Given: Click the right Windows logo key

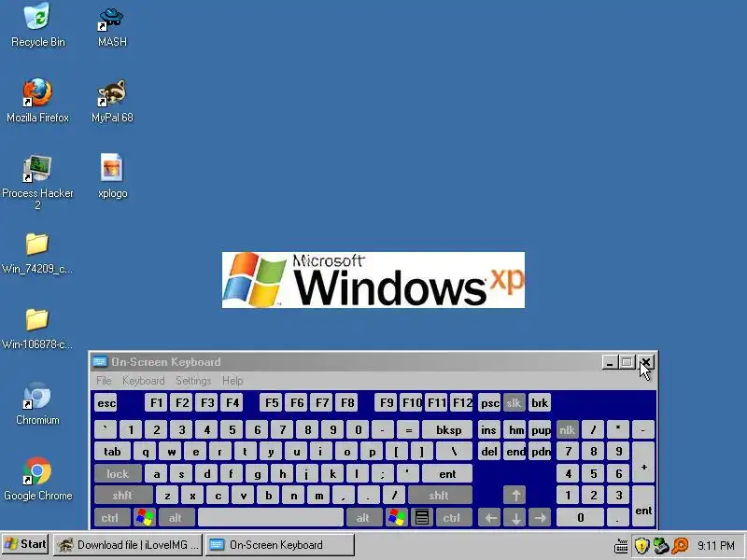Looking at the screenshot, I should coord(396,517).
